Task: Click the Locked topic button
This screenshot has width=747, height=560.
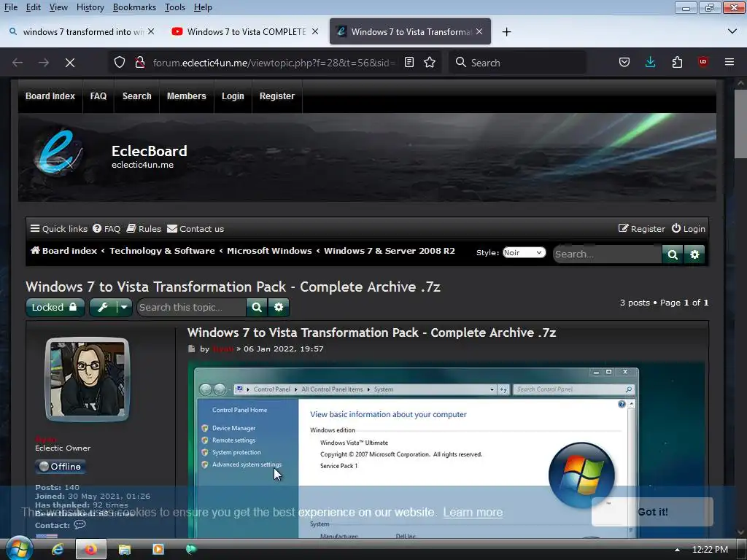Action: (55, 307)
